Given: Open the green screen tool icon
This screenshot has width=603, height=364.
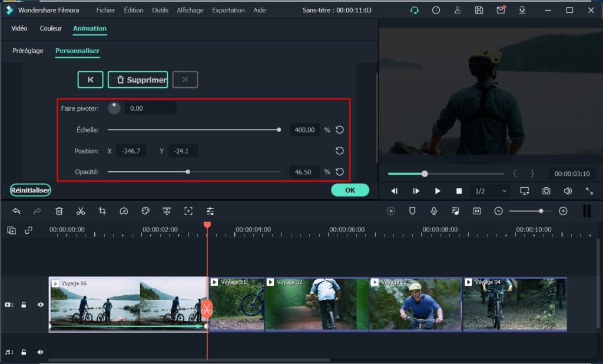Looking at the screenshot, I should tap(167, 211).
